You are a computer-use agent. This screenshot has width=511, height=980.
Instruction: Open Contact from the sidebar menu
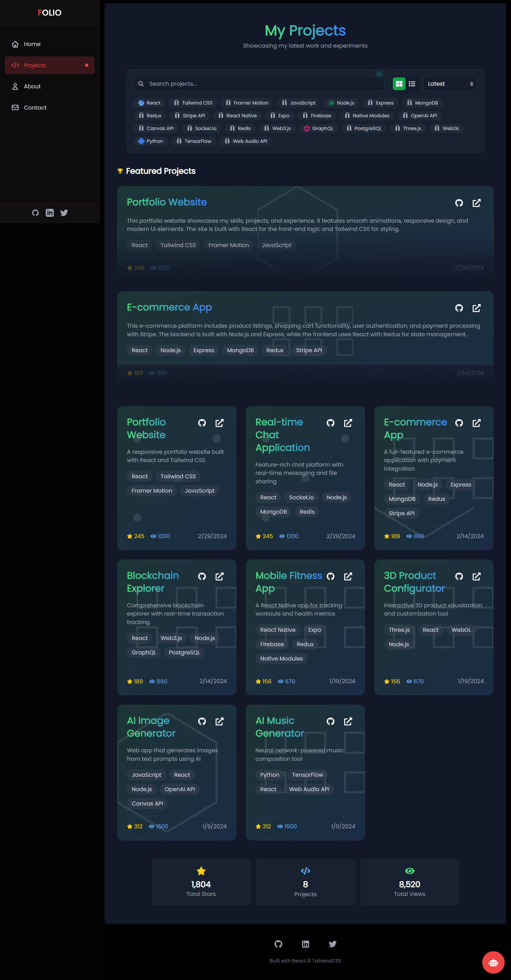click(x=35, y=108)
